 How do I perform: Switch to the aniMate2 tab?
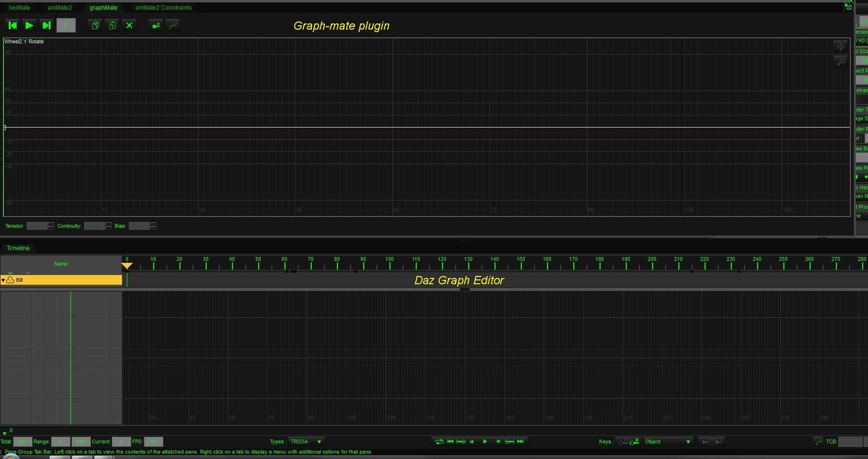coord(60,8)
